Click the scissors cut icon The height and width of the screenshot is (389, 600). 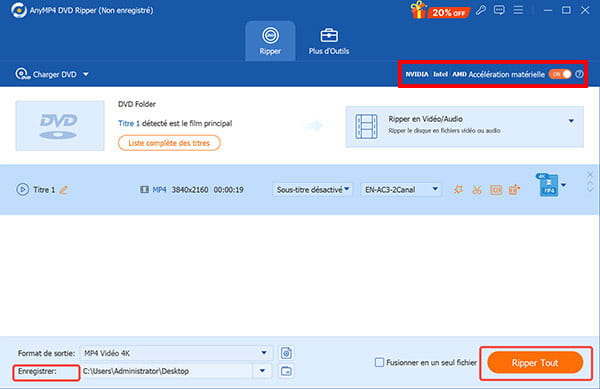point(477,190)
